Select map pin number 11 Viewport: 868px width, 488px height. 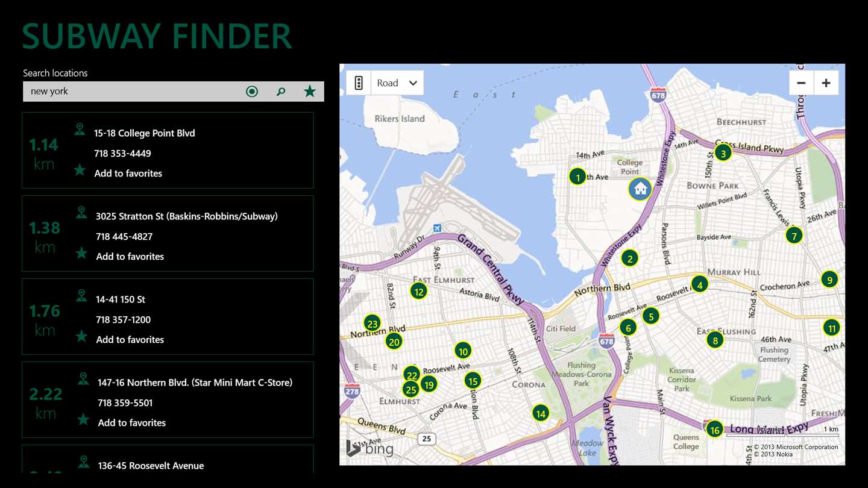[832, 328]
